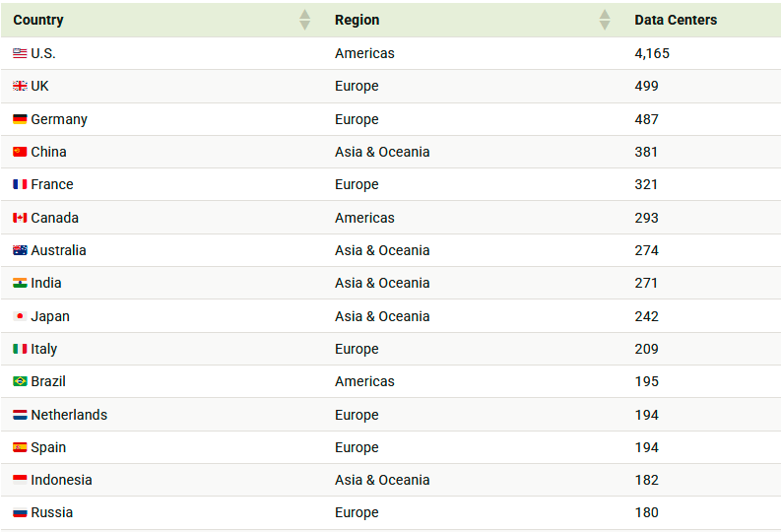
Task: Select the India flag icon
Action: (x=20, y=283)
